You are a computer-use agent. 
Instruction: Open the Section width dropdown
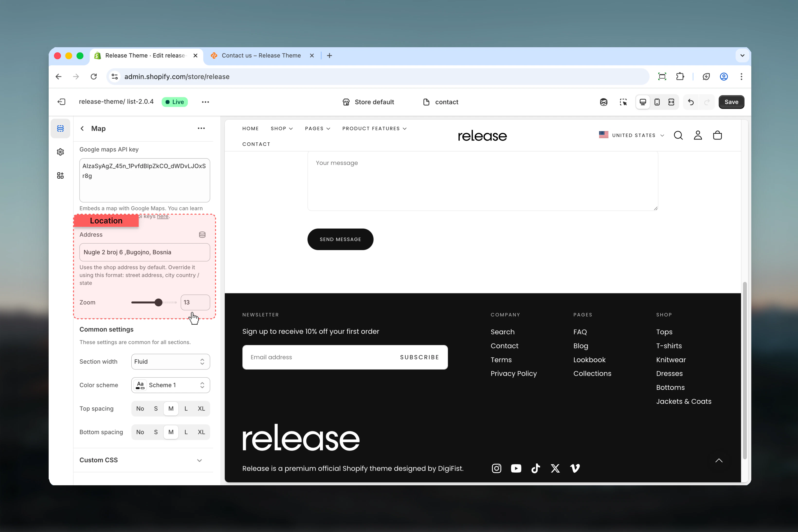pyautogui.click(x=171, y=362)
